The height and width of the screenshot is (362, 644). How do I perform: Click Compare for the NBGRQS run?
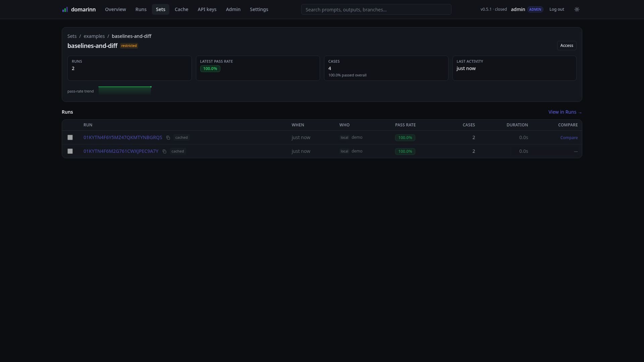tap(569, 138)
